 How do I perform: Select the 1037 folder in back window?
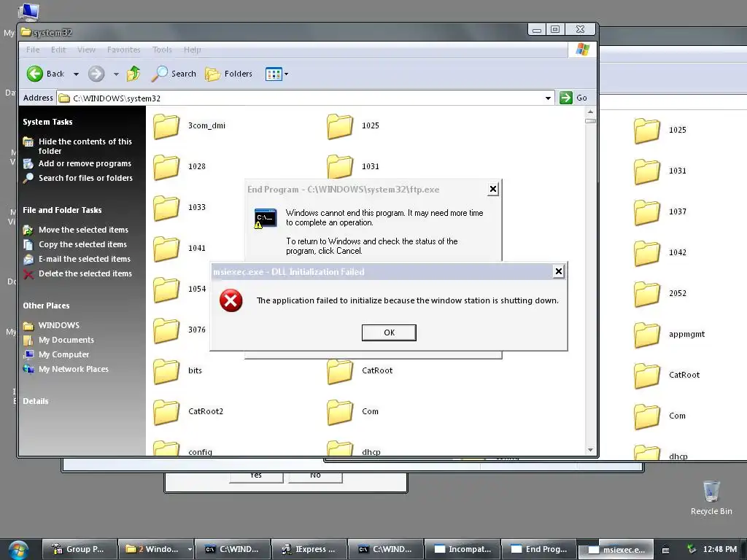pyautogui.click(x=647, y=212)
